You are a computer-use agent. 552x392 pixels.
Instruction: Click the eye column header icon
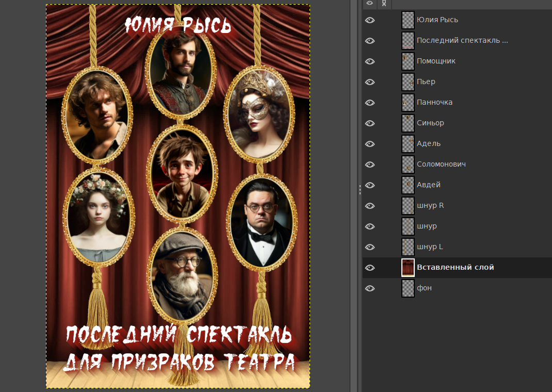[370, 3]
